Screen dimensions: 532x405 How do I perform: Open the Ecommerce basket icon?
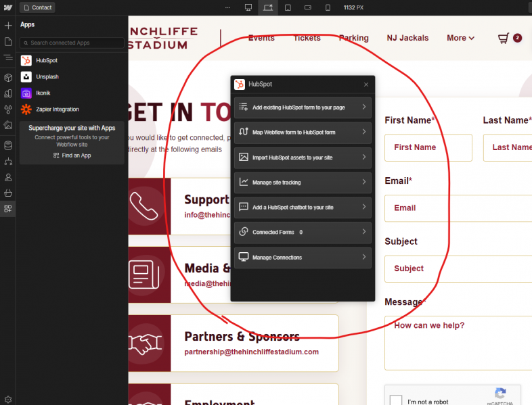pyautogui.click(x=8, y=193)
